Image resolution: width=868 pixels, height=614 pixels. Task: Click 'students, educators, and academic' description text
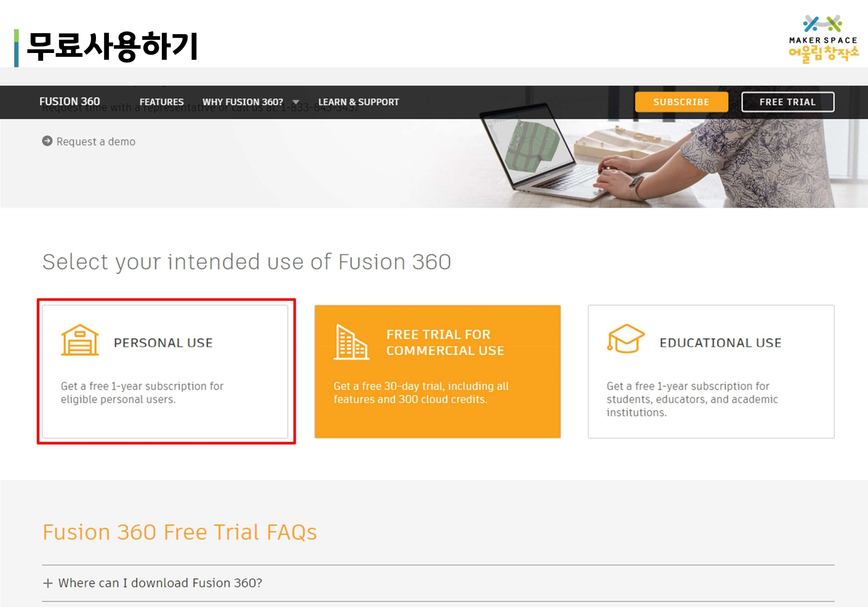point(692,400)
